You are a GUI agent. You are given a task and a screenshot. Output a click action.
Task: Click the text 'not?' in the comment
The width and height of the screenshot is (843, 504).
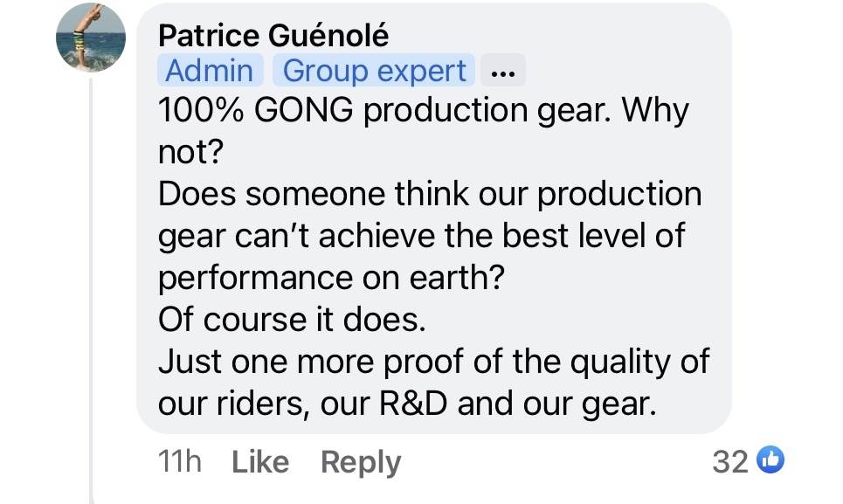click(191, 152)
